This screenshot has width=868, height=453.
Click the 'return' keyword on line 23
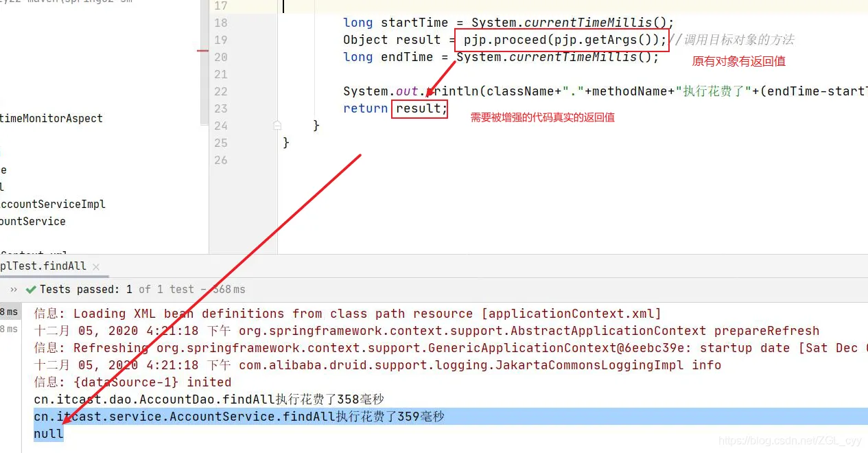click(366, 108)
